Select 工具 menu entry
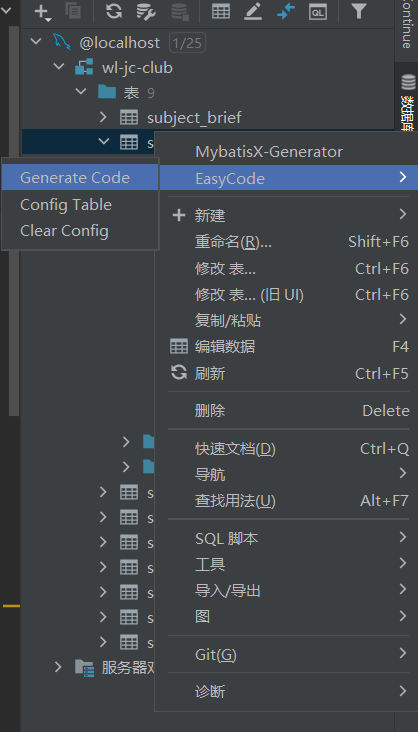The width and height of the screenshot is (418, 732). tap(288, 565)
